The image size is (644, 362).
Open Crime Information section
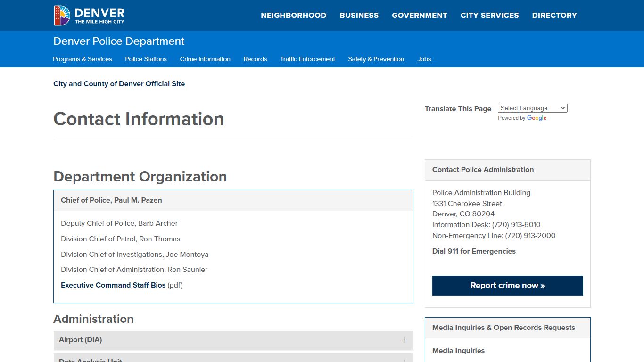pyautogui.click(x=205, y=59)
